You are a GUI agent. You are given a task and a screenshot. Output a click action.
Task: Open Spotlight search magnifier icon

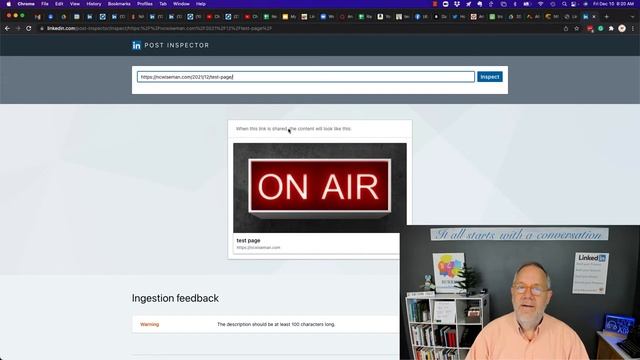(564, 4)
